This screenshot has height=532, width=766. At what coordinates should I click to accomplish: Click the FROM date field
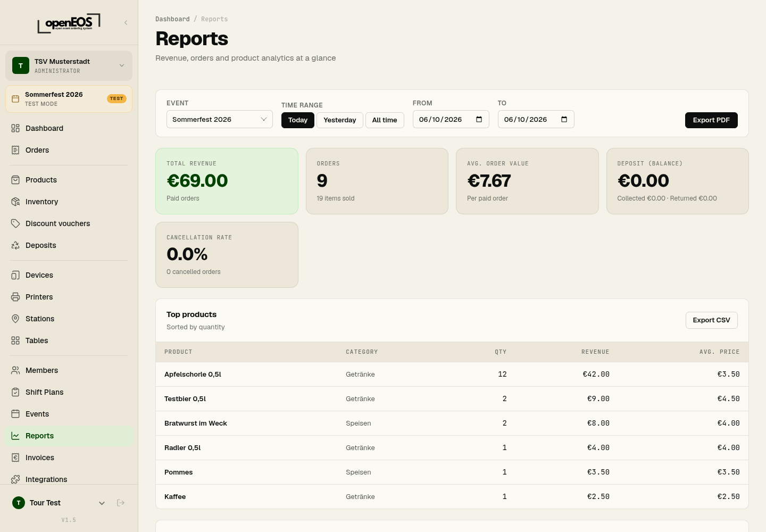pos(451,119)
